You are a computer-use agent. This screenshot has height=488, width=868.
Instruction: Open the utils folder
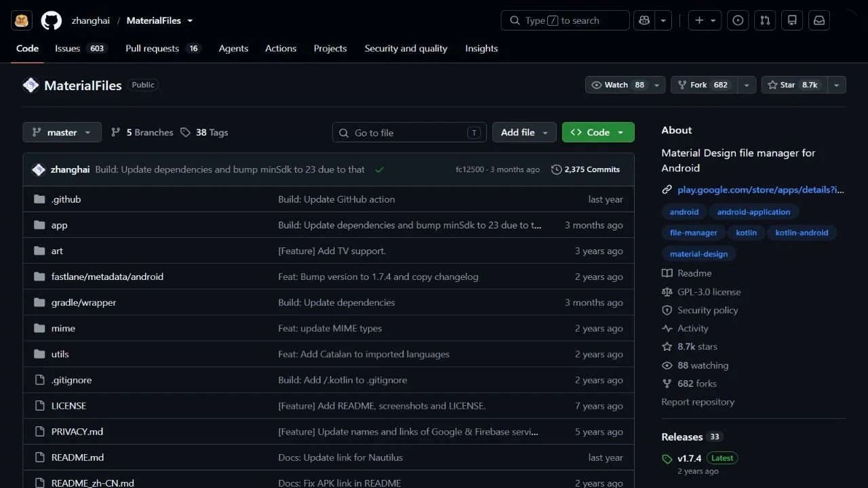[60, 354]
